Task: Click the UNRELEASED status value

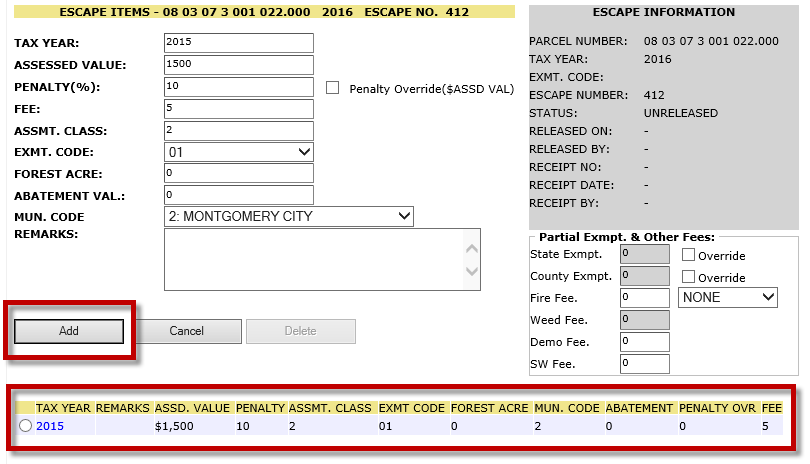Action: 680,113
